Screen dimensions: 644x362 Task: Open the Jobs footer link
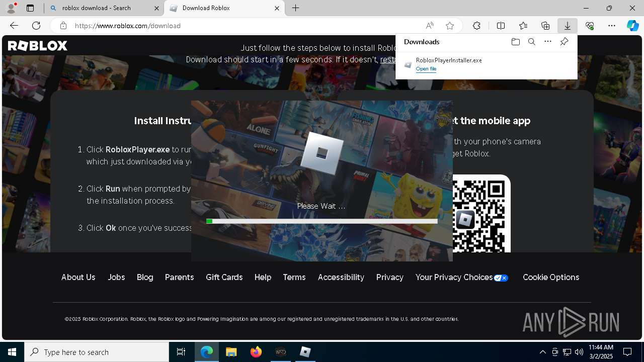(x=116, y=278)
